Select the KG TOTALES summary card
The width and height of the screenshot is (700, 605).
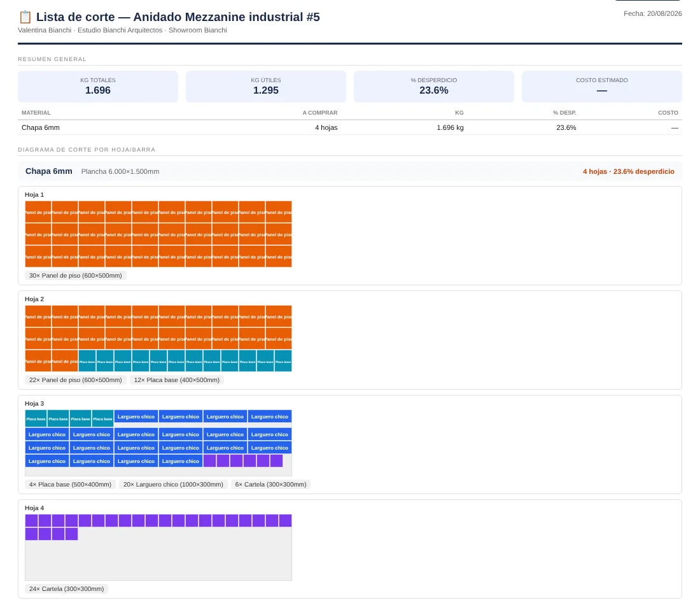(x=98, y=86)
